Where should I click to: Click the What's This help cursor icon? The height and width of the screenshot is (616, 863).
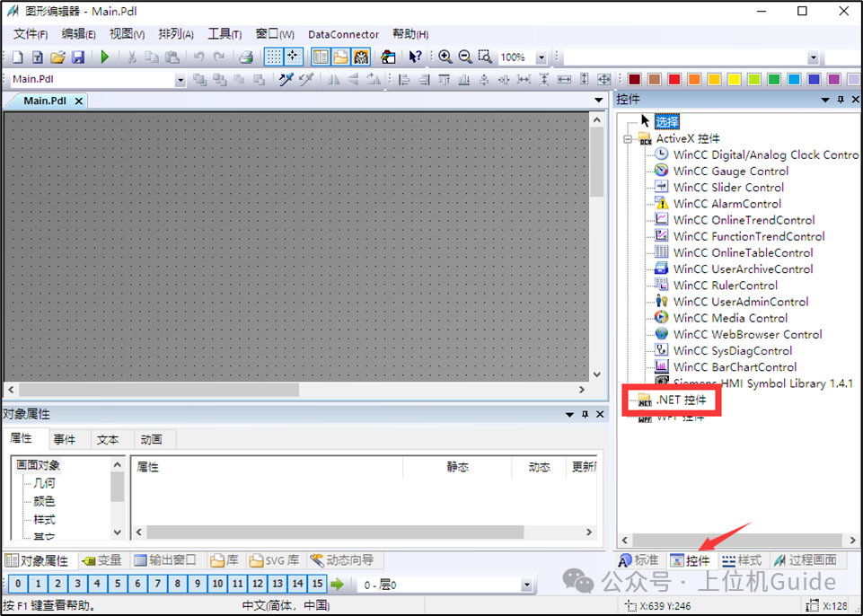[x=415, y=57]
